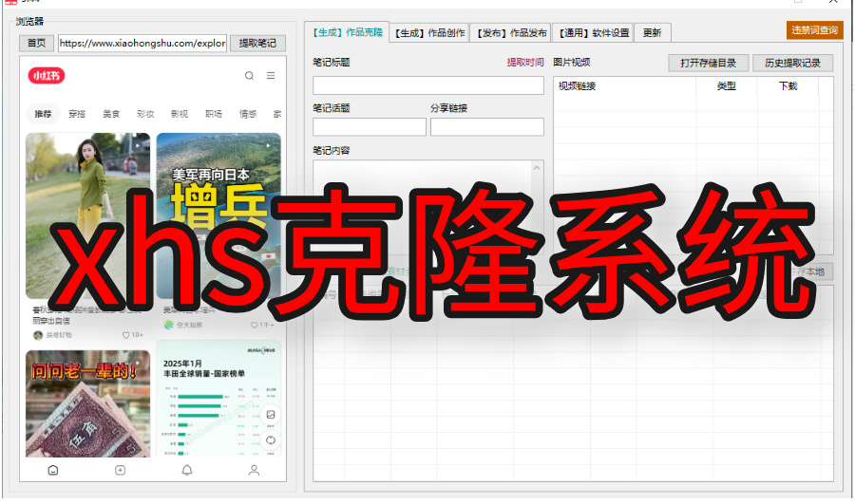The image size is (855, 504).
Task: Open notifications via the bell icon
Action: point(187,470)
